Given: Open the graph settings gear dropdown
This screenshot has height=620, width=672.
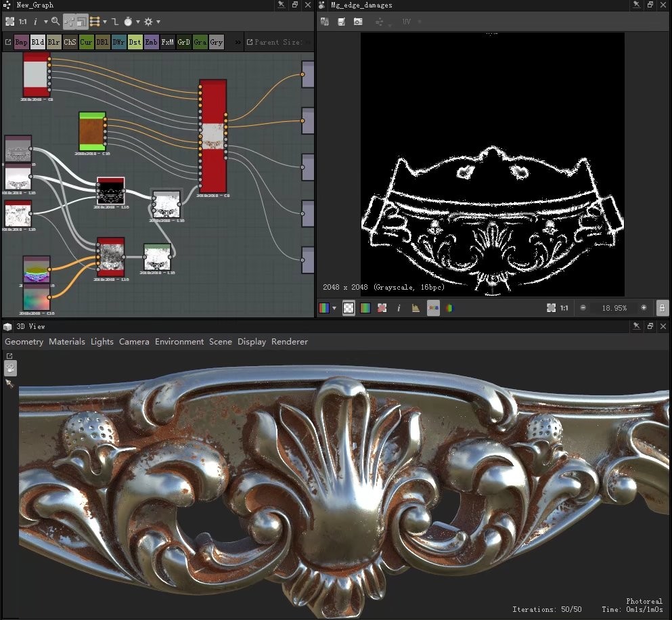Looking at the screenshot, I should coord(152,22).
